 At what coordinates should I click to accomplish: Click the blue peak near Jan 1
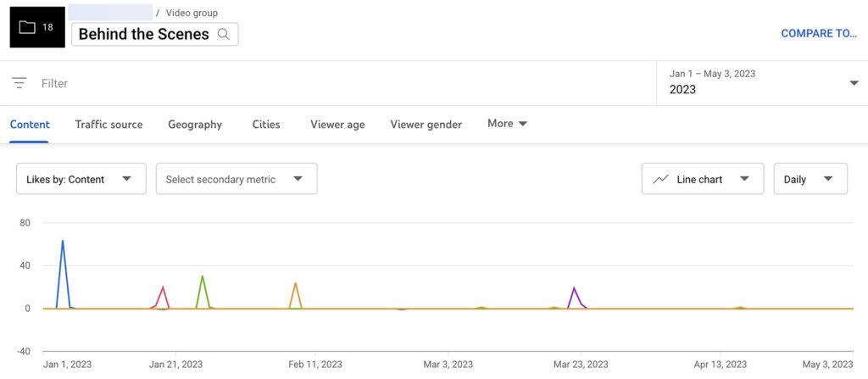click(63, 242)
